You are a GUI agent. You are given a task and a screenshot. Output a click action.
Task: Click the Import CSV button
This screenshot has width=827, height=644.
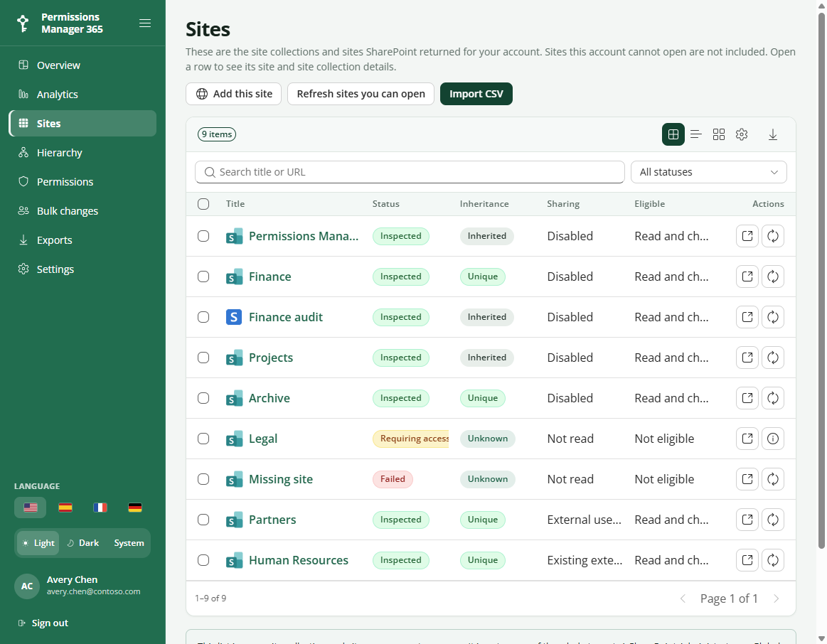click(x=476, y=94)
